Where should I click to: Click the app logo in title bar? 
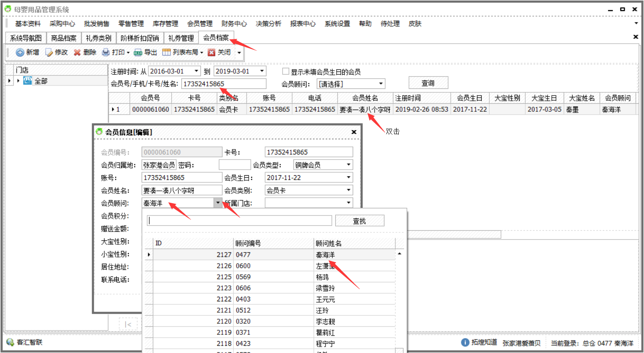pyautogui.click(x=8, y=9)
